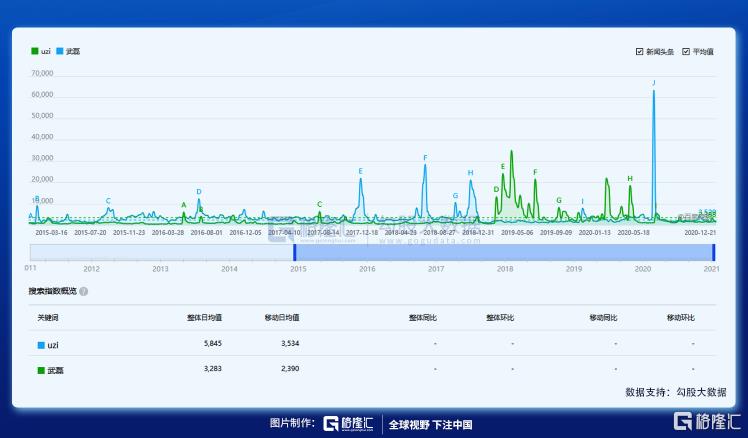This screenshot has width=748, height=438.
Task: Click the 2015-03-16 axis date label
Action: (x=52, y=232)
